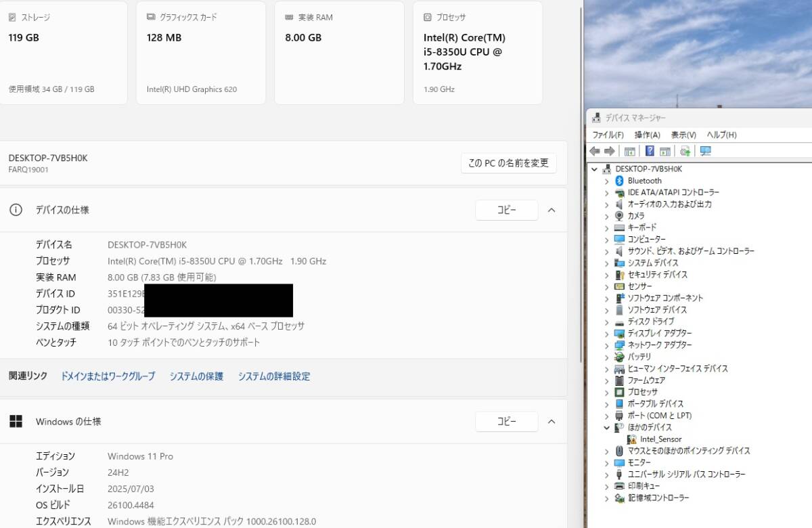Click Scan for Hardware Changes monitor icon
This screenshot has height=528, width=812.
pyautogui.click(x=706, y=151)
